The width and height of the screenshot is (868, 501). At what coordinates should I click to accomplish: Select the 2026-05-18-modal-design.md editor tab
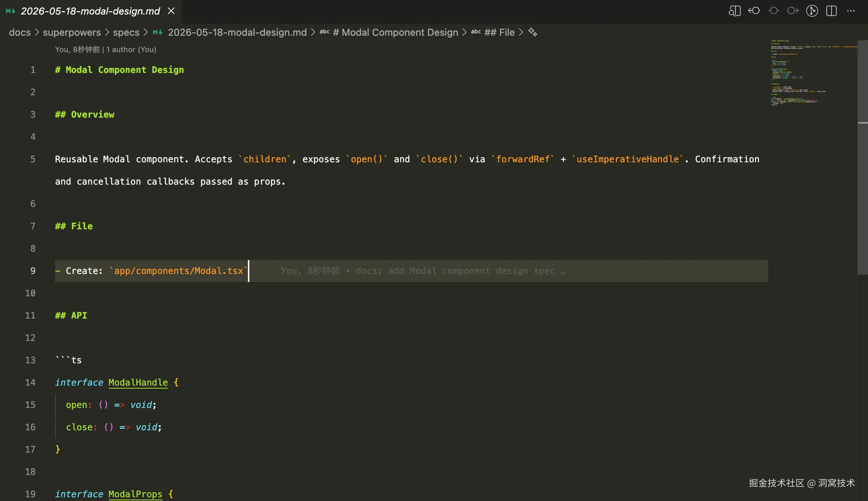90,11
